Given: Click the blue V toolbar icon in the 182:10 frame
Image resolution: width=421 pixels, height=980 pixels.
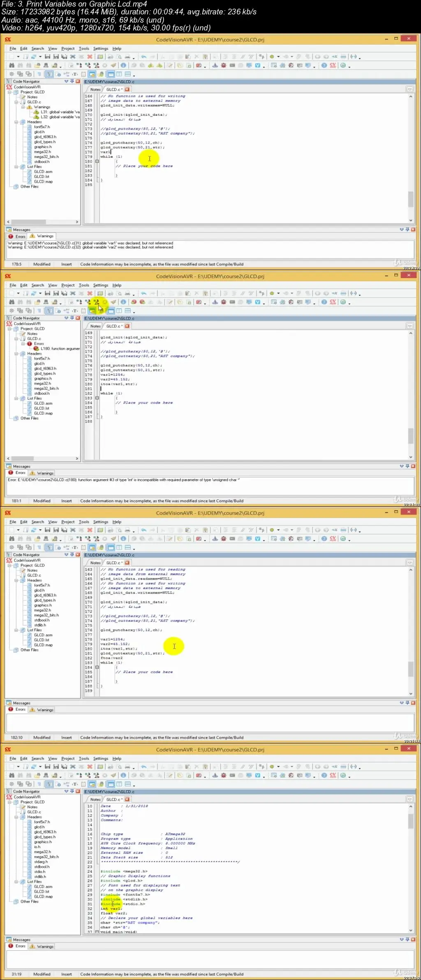Looking at the screenshot, I should 258,539.
